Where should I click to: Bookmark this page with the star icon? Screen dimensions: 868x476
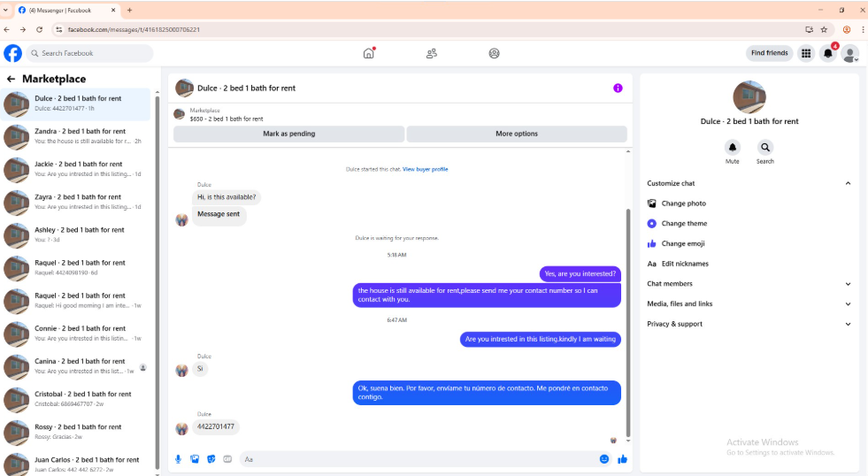tap(825, 29)
